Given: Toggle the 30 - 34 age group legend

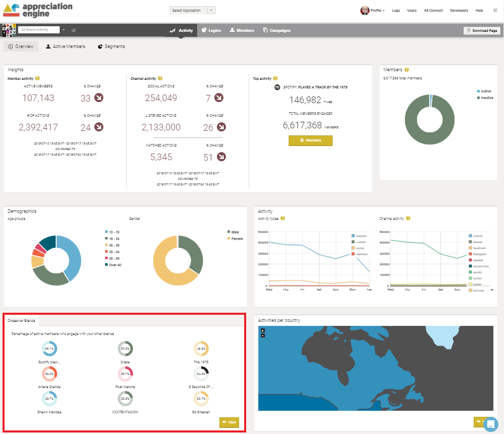Looking at the screenshot, I should click(112, 252).
